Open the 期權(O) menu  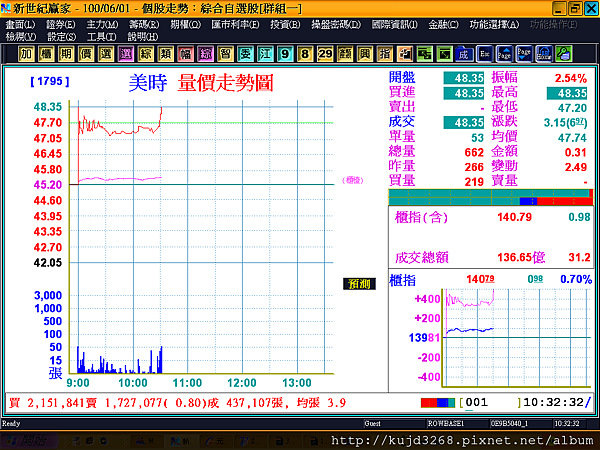click(185, 25)
